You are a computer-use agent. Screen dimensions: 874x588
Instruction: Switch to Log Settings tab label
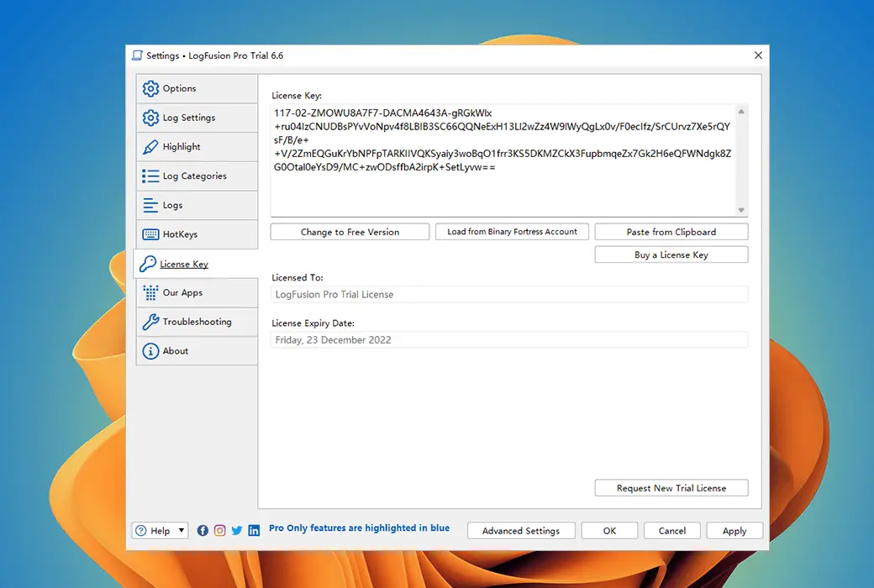click(x=189, y=118)
